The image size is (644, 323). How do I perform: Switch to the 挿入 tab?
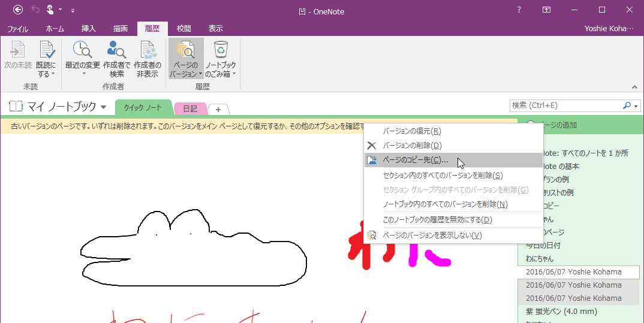click(88, 28)
